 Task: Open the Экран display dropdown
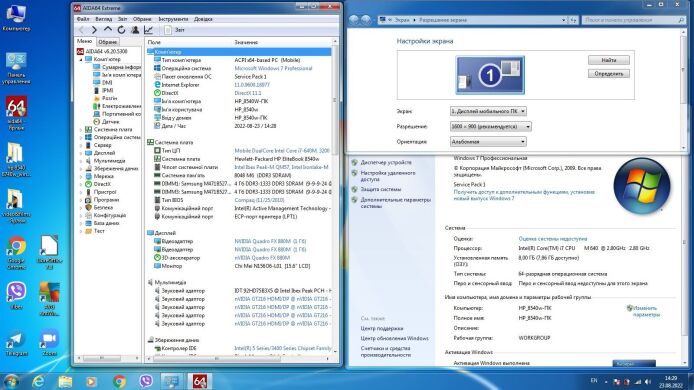pos(488,111)
